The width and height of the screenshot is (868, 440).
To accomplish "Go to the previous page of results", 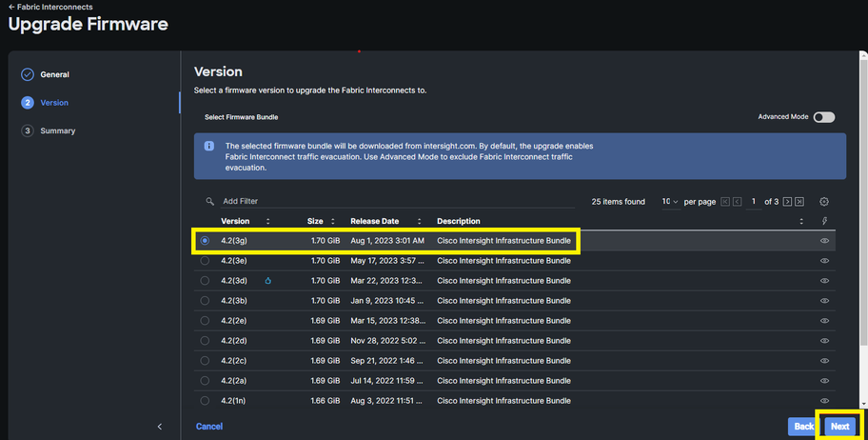I will click(x=738, y=202).
